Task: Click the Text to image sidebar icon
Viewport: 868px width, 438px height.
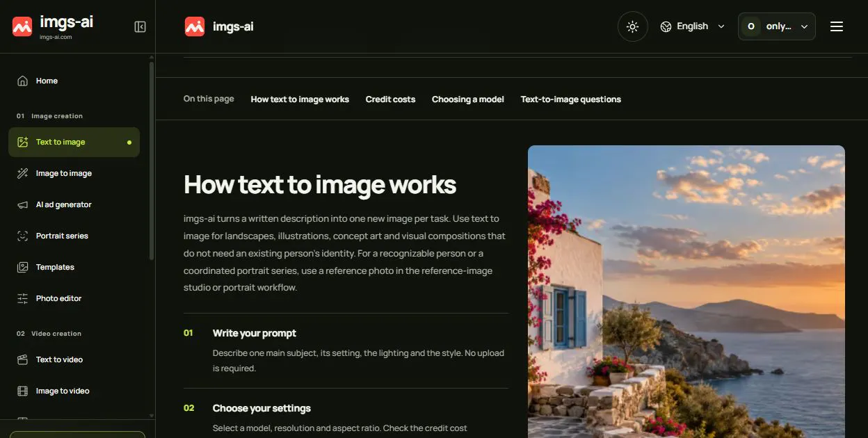Action: 22,142
